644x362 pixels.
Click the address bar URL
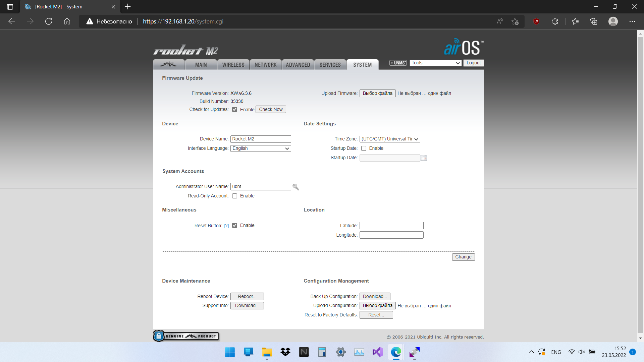(183, 21)
